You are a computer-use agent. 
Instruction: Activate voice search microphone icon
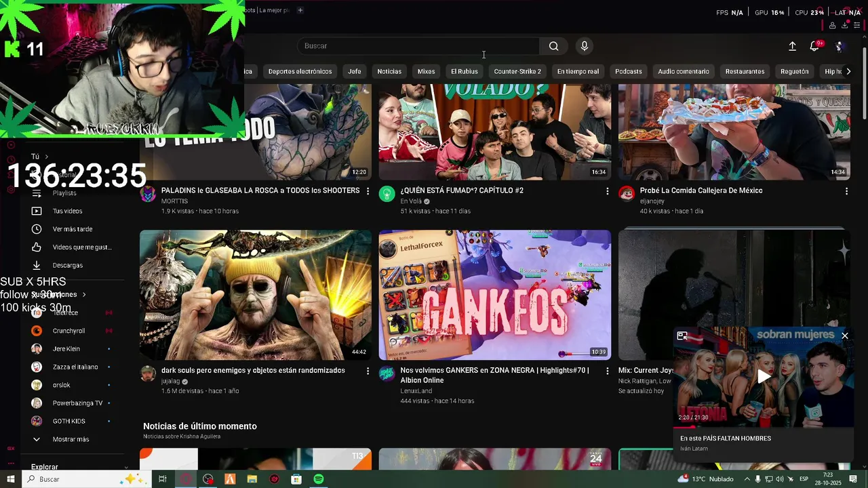click(x=585, y=46)
